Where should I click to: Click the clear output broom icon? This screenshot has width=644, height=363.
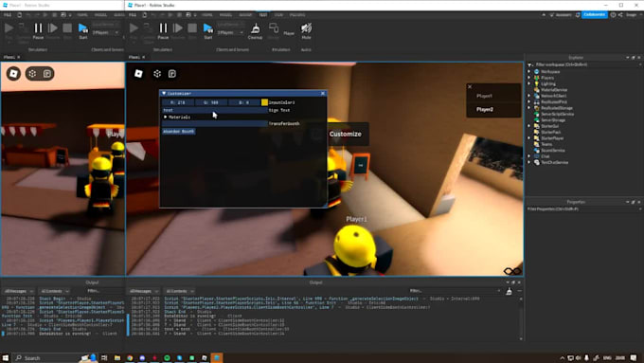click(509, 291)
